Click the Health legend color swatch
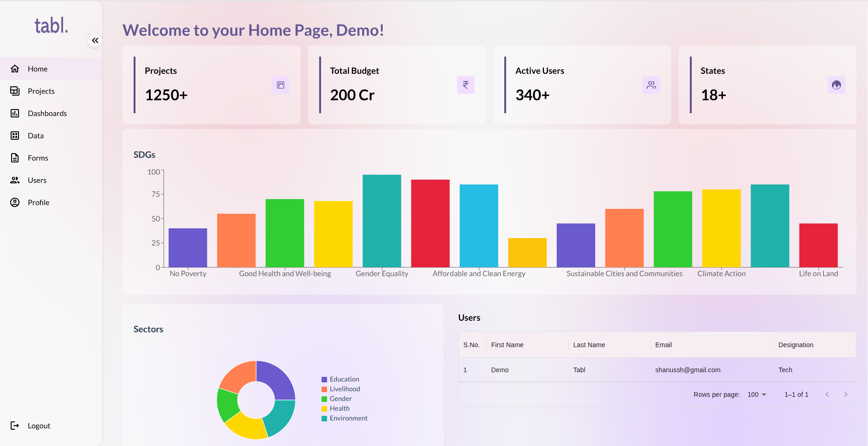The width and height of the screenshot is (868, 446). tap(324, 409)
